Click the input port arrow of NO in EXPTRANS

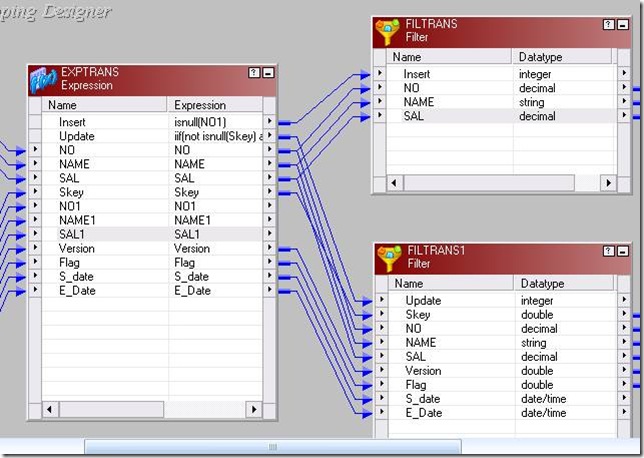(x=35, y=149)
